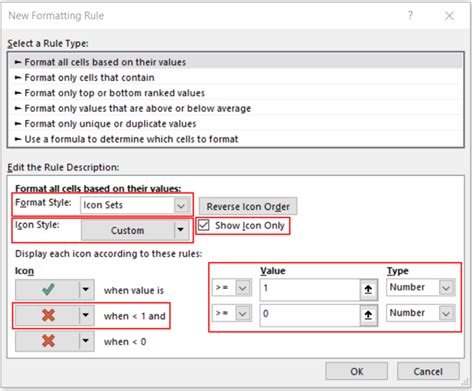
Task: Click the green check mark icon button
Action: (x=48, y=289)
